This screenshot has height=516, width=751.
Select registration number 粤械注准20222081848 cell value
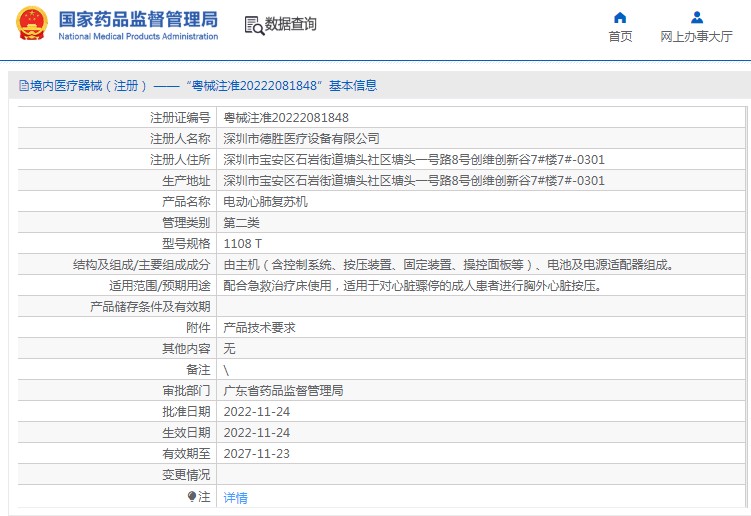(x=286, y=117)
